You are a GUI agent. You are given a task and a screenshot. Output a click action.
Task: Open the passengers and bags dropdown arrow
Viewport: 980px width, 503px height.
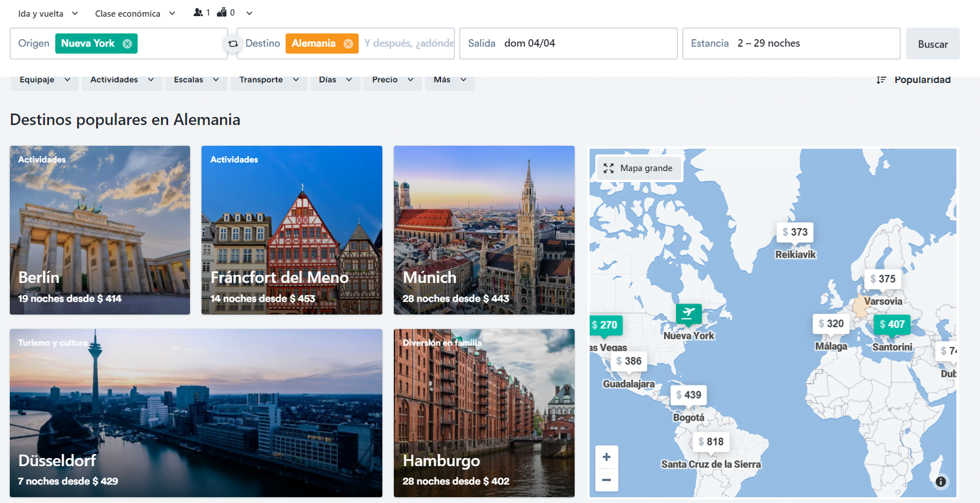coord(249,13)
